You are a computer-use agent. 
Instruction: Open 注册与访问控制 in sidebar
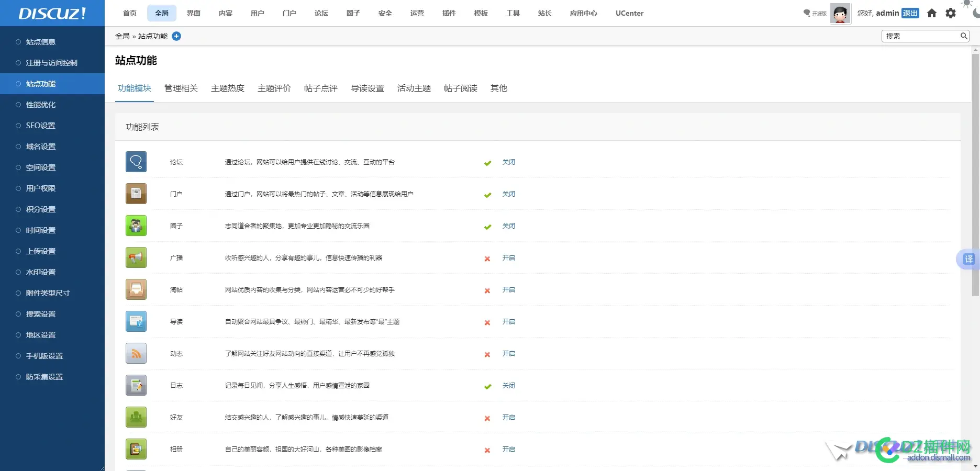pyautogui.click(x=52, y=63)
